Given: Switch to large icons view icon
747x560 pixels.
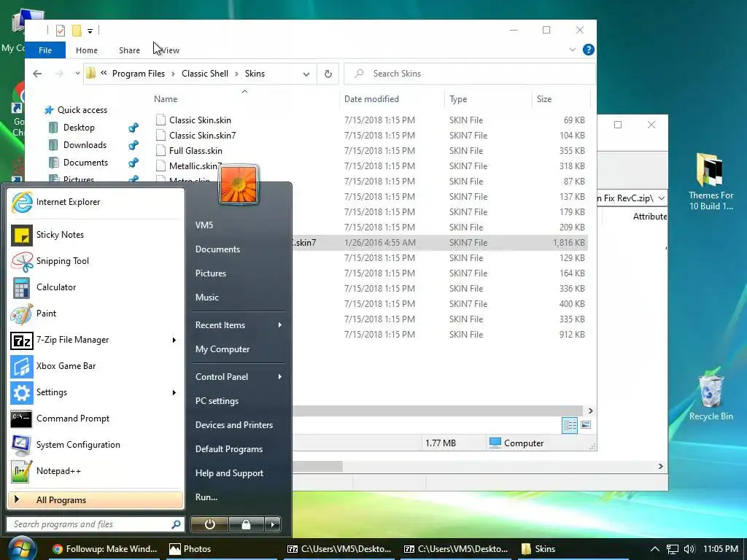Looking at the screenshot, I should (586, 425).
